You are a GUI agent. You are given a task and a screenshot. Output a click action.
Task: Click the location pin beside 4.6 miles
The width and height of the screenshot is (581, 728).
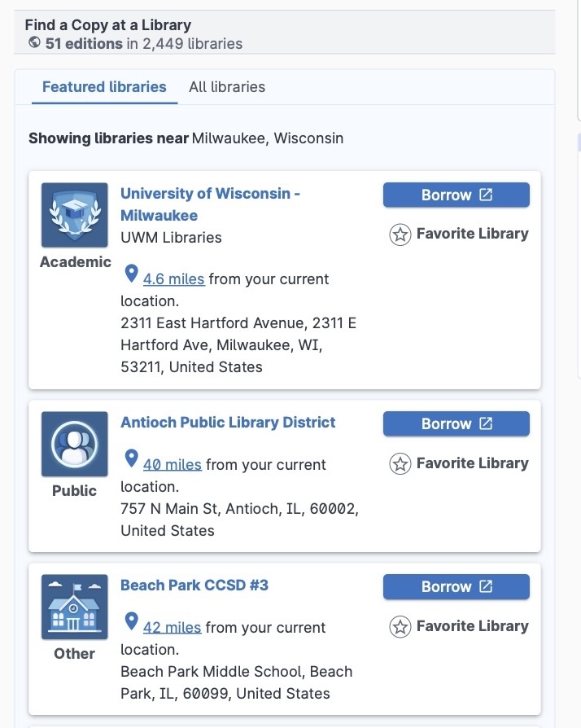point(131,274)
